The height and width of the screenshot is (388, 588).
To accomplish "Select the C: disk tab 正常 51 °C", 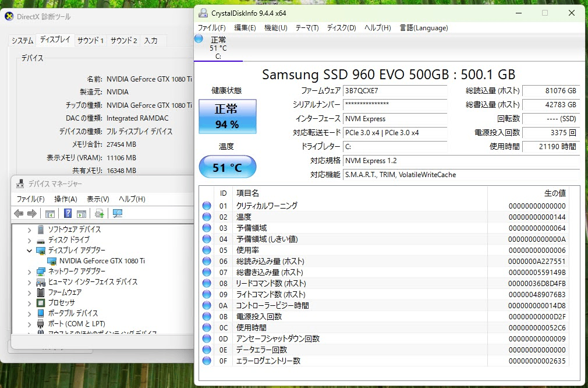I will [x=218, y=47].
